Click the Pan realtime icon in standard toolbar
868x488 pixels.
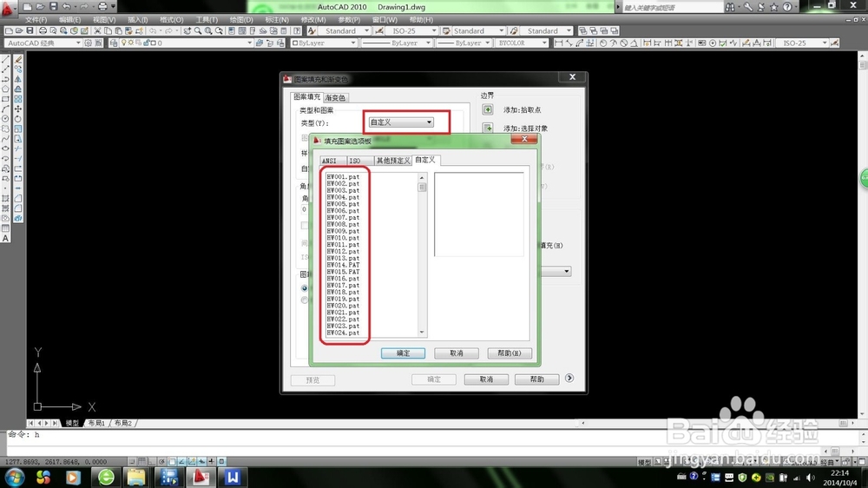pos(187,31)
